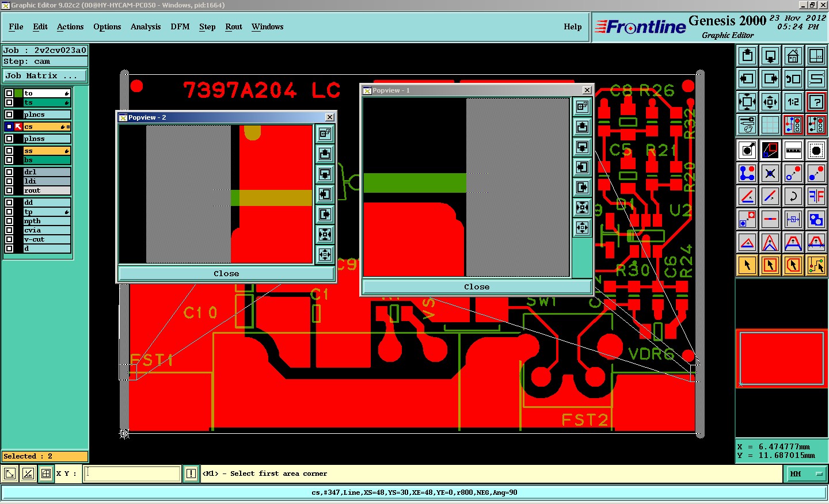The height and width of the screenshot is (504, 829).
Task: Toggle the 'to' layer checkbox
Action: pyautogui.click(x=9, y=93)
